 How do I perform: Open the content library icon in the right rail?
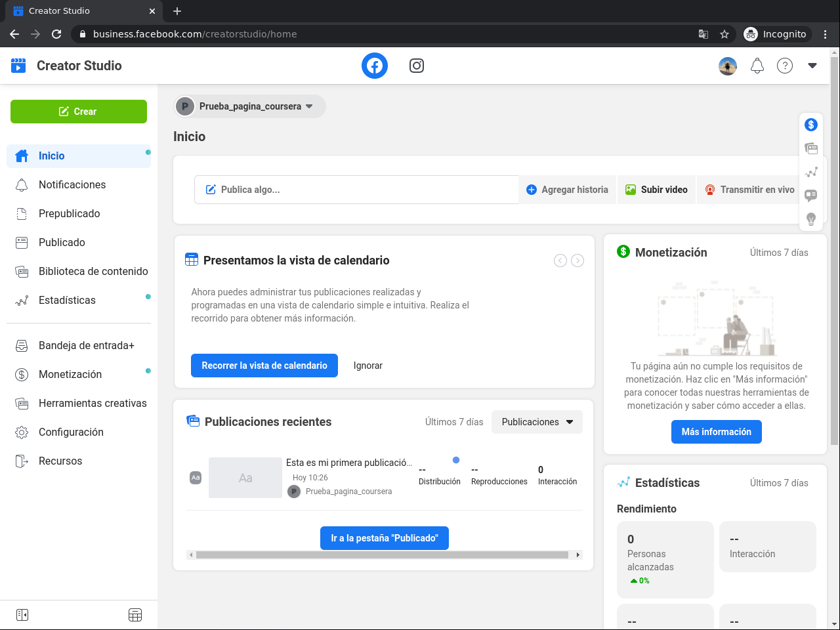(811, 148)
